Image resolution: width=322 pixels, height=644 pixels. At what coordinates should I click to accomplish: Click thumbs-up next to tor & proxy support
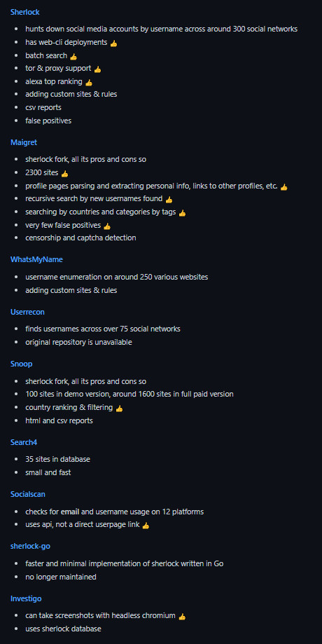[x=97, y=69]
